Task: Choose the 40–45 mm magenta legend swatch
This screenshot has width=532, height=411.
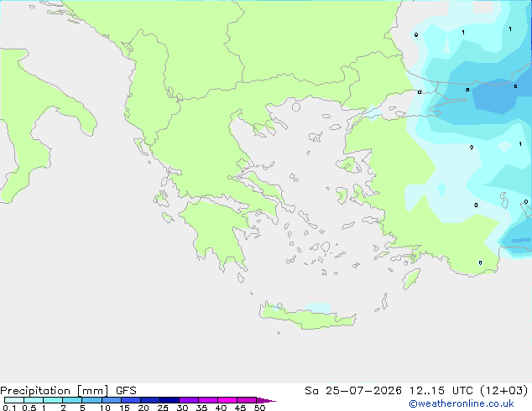Action: pyautogui.click(x=227, y=400)
